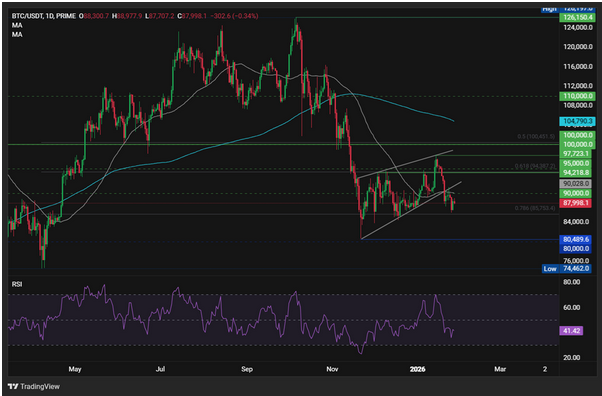Click the Mar label on the time axis
This screenshot has width=602, height=396.
click(x=500, y=369)
